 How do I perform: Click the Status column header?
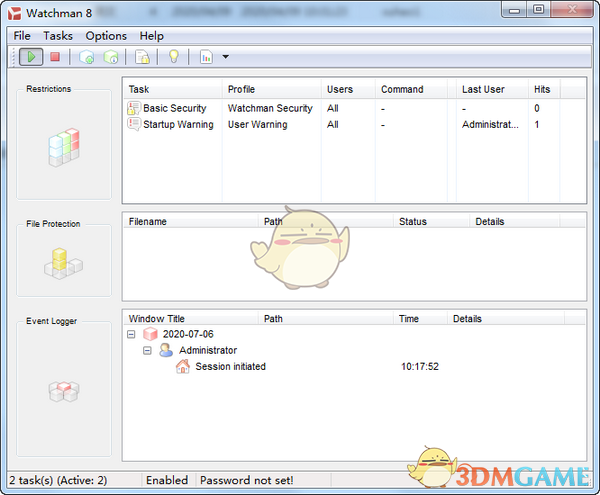pyautogui.click(x=432, y=221)
